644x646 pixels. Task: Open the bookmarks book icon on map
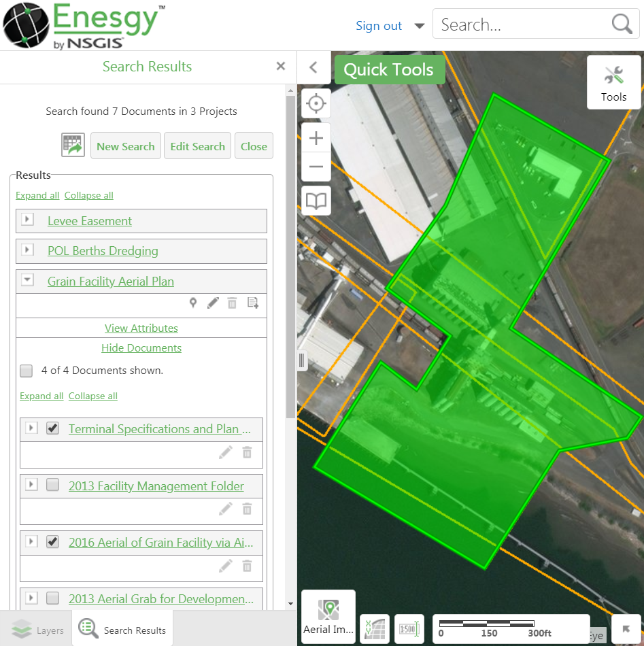(x=316, y=201)
